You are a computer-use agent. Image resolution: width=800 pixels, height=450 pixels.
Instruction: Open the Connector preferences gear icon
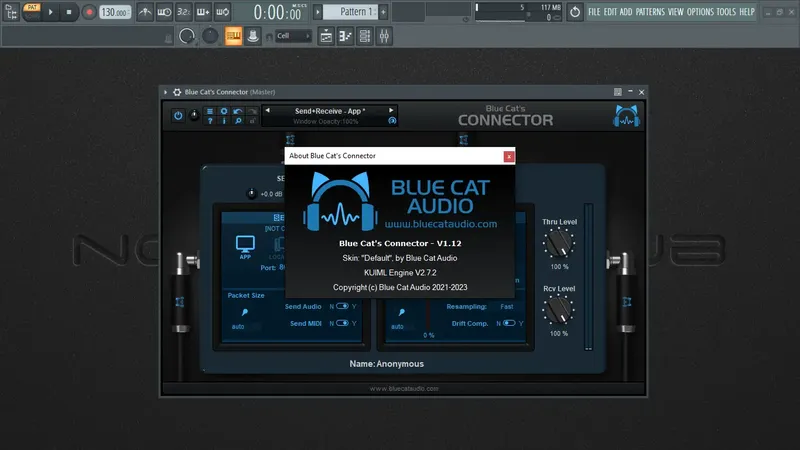[x=224, y=111]
